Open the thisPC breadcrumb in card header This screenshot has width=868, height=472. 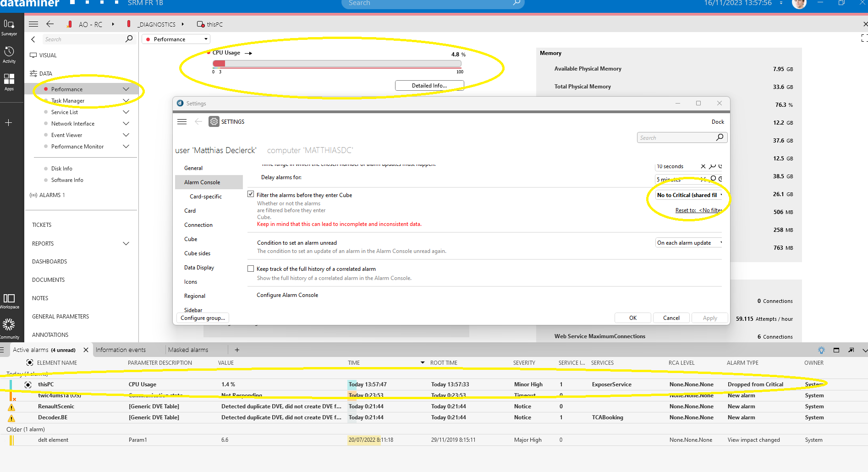(x=210, y=24)
